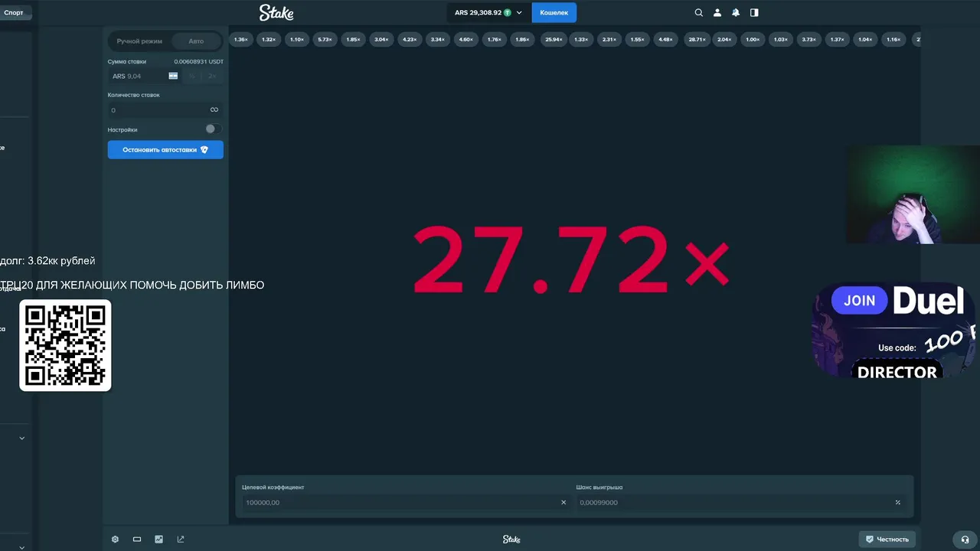Viewport: 980px width, 551px height.
Task: Click Остановить автоставки button
Action: 165,150
